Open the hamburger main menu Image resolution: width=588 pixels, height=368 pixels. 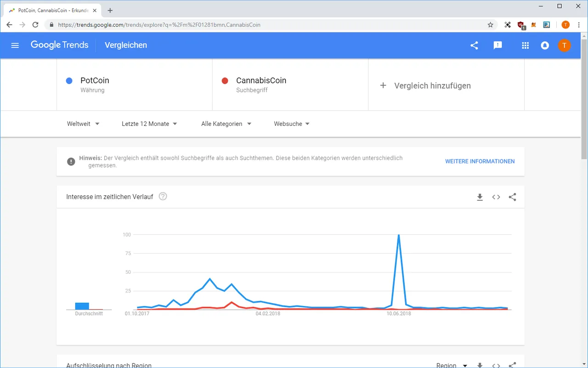(15, 45)
